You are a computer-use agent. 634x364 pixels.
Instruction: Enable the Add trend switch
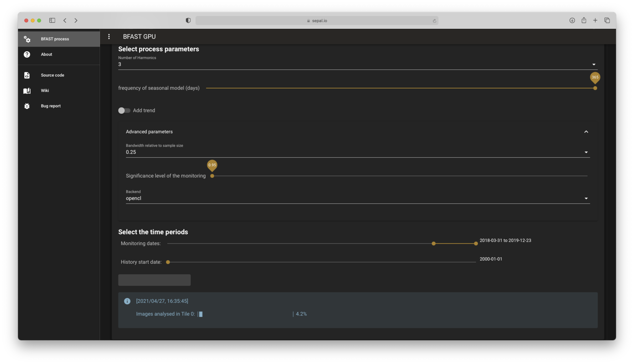pyautogui.click(x=124, y=111)
